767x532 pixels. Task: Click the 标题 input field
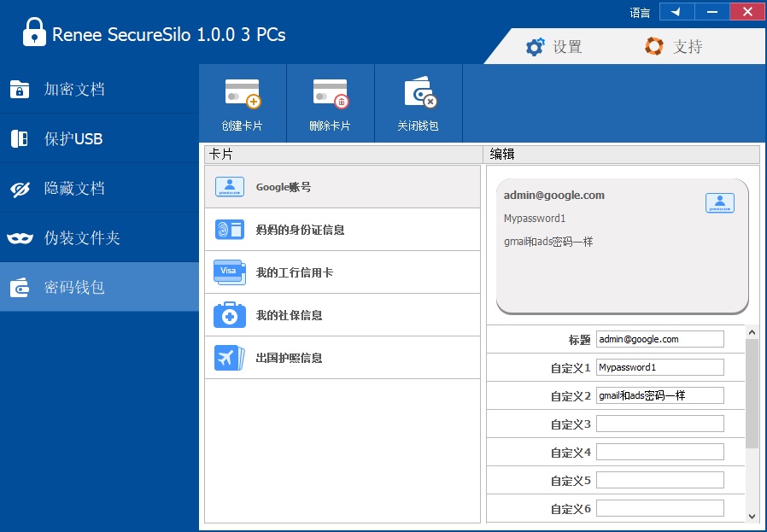pos(660,339)
